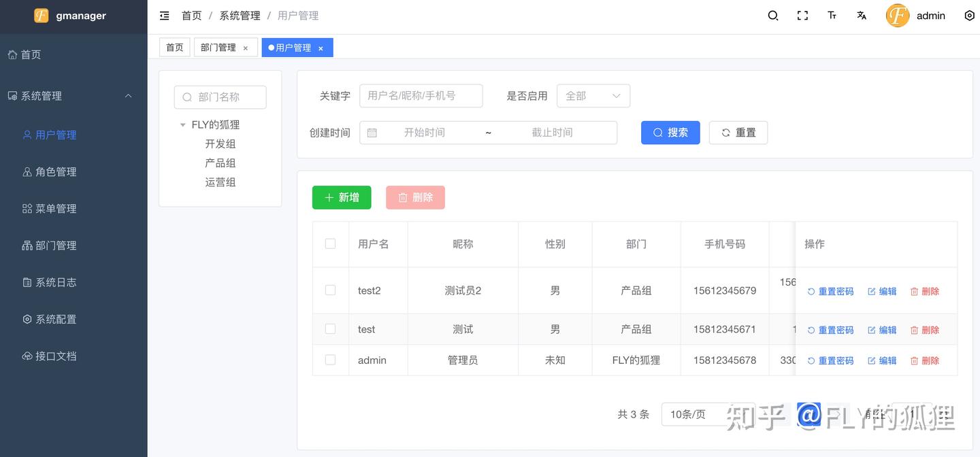Image resolution: width=980 pixels, height=457 pixels.
Task: Close the 用户管理 tab
Action: click(x=321, y=48)
